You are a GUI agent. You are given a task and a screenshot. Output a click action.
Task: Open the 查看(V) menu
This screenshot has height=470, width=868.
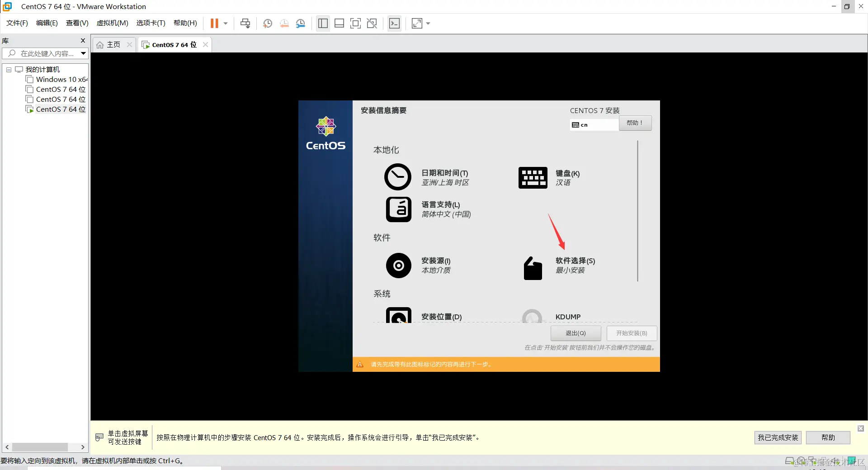tap(77, 23)
